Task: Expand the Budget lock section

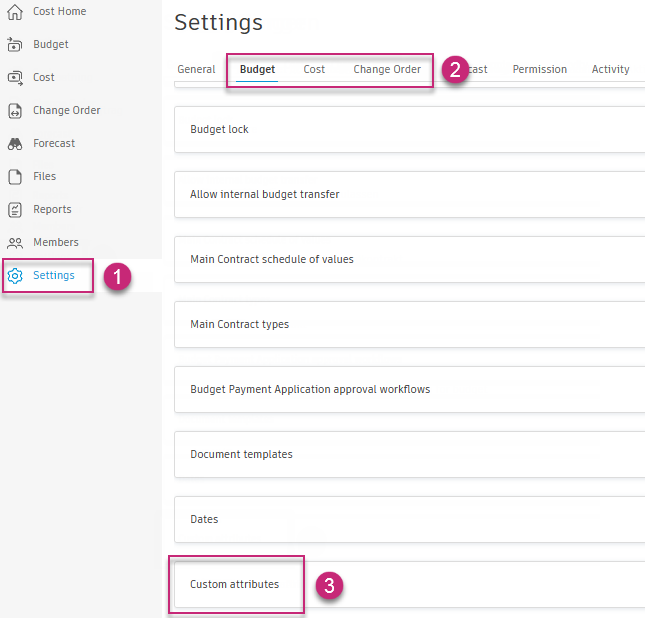Action: pos(400,130)
